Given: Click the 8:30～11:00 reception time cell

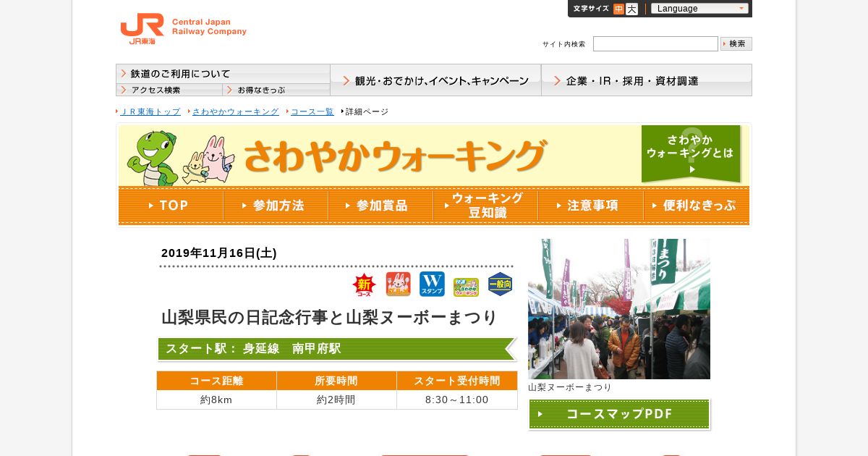Looking at the screenshot, I should click(x=457, y=400).
